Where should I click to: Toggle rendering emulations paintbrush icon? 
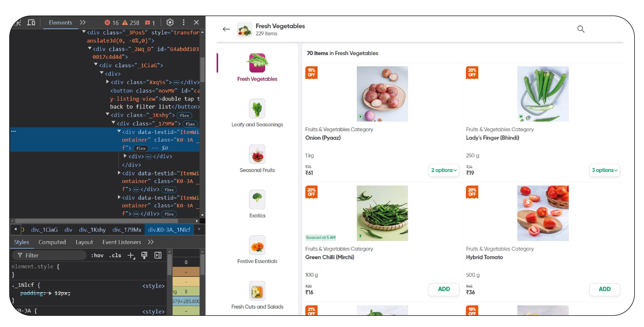click(x=144, y=255)
